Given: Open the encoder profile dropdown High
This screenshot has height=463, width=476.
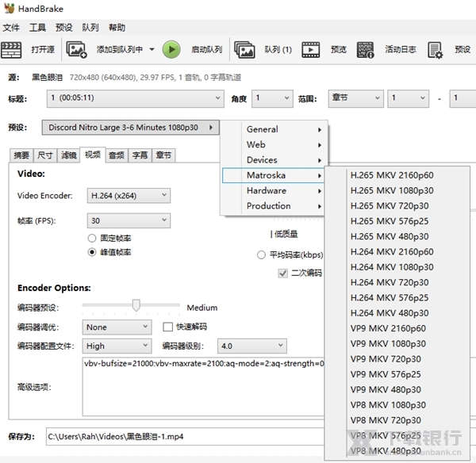Looking at the screenshot, I should (x=117, y=346).
